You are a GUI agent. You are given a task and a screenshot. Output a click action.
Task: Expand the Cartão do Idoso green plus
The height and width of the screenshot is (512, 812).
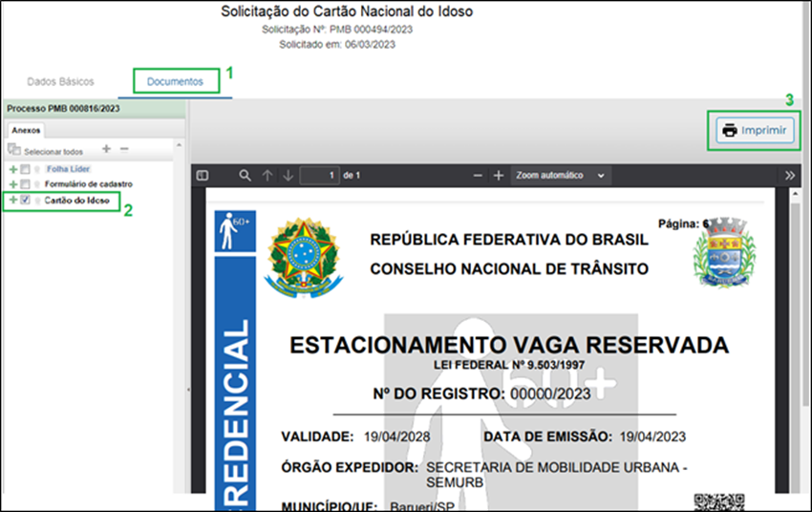[13, 200]
